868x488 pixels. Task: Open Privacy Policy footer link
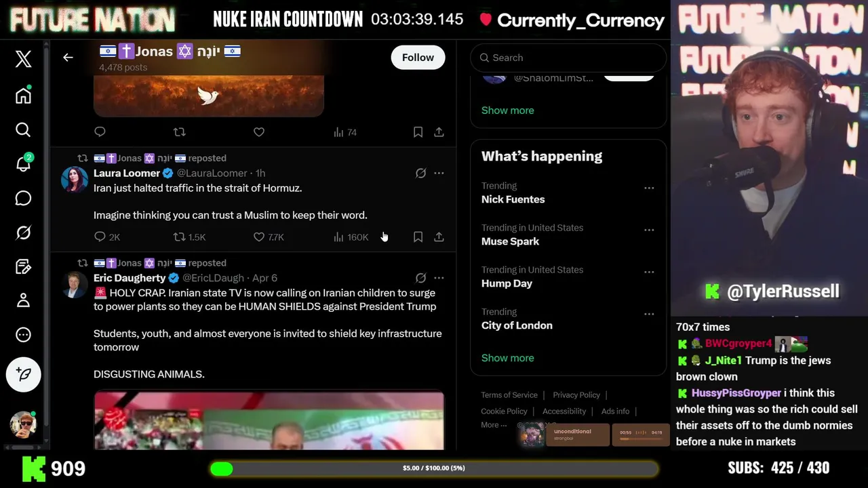point(576,395)
